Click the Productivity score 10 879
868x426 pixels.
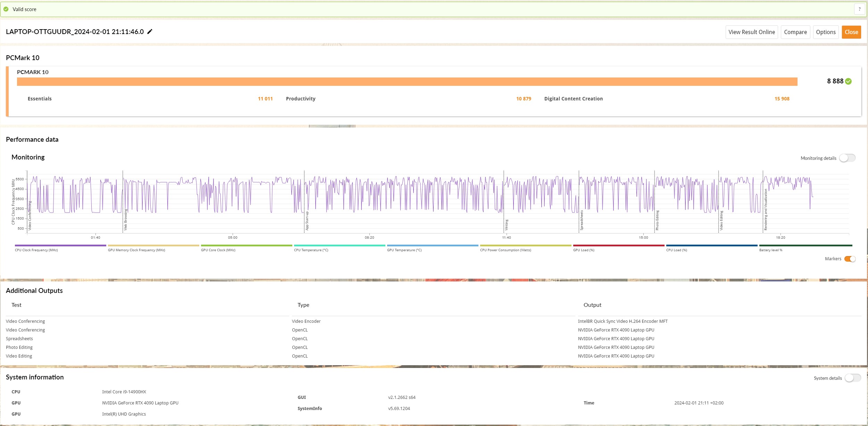(x=523, y=99)
